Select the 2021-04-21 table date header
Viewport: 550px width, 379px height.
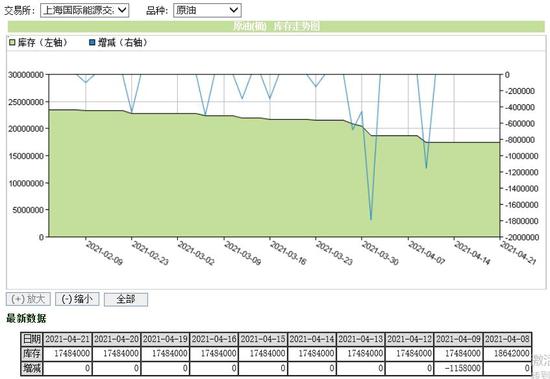tap(67, 339)
